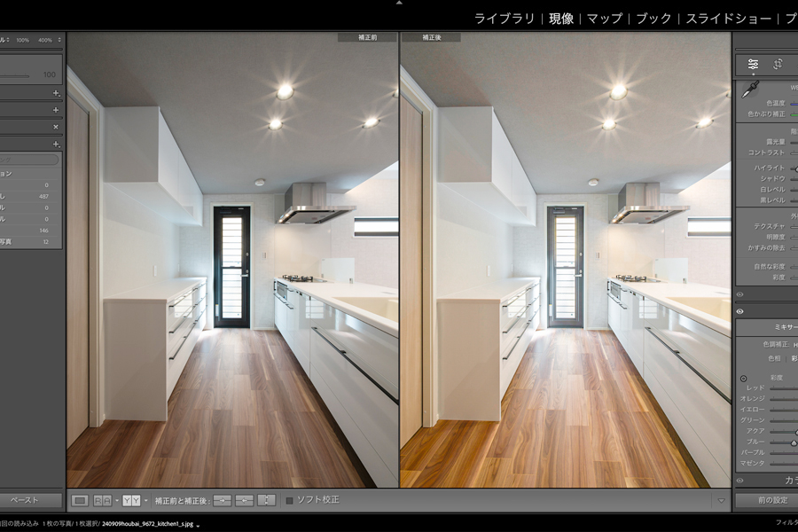Open the before/after layout dropdown arrow
This screenshot has width=798, height=532.
[146, 500]
